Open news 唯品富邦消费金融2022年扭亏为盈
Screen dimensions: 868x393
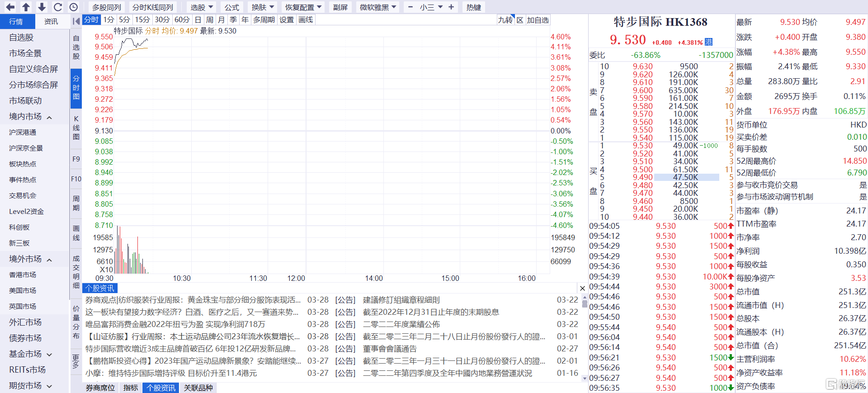click(x=175, y=324)
